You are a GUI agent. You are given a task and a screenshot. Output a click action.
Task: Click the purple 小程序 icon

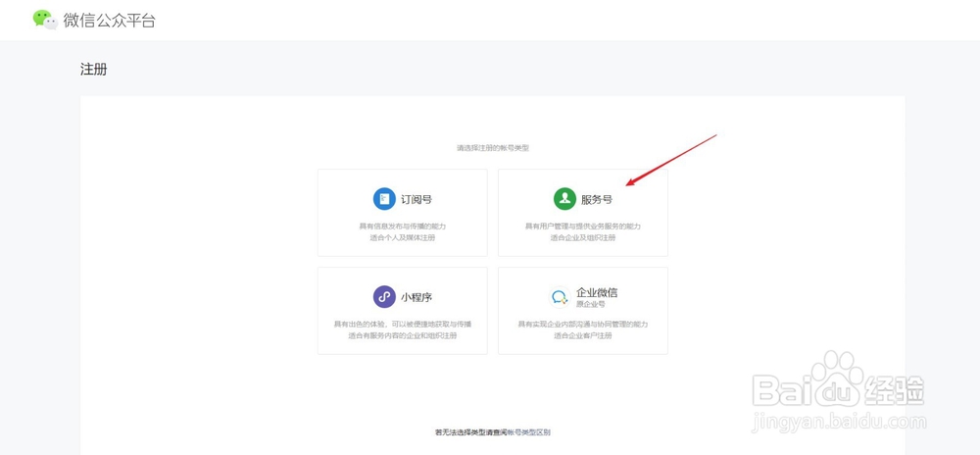(384, 297)
